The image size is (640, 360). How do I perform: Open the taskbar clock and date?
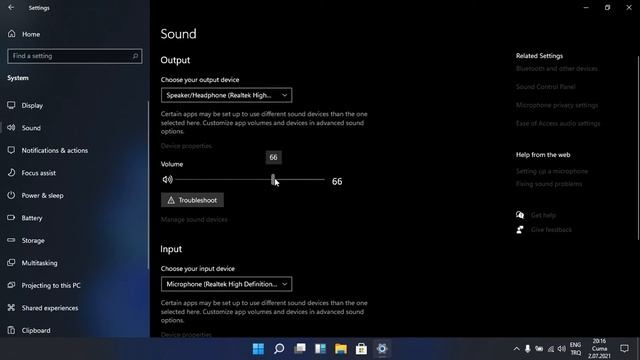pyautogui.click(x=599, y=349)
